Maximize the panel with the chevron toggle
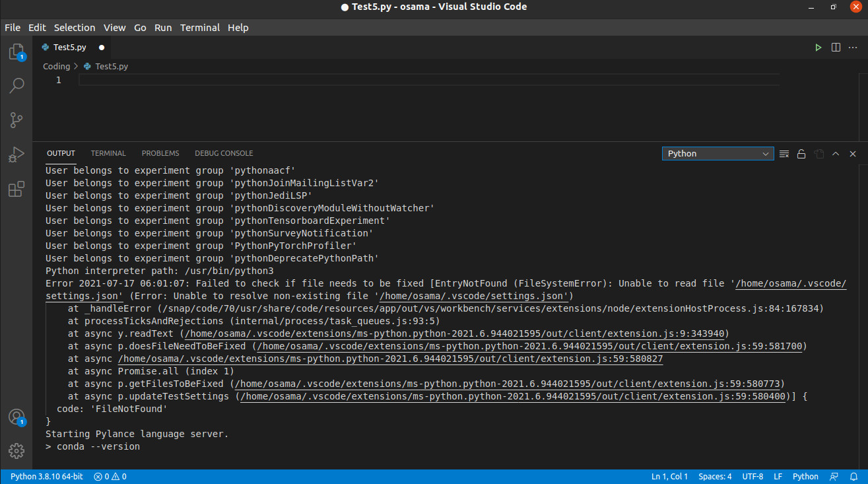The image size is (868, 484). tap(836, 153)
